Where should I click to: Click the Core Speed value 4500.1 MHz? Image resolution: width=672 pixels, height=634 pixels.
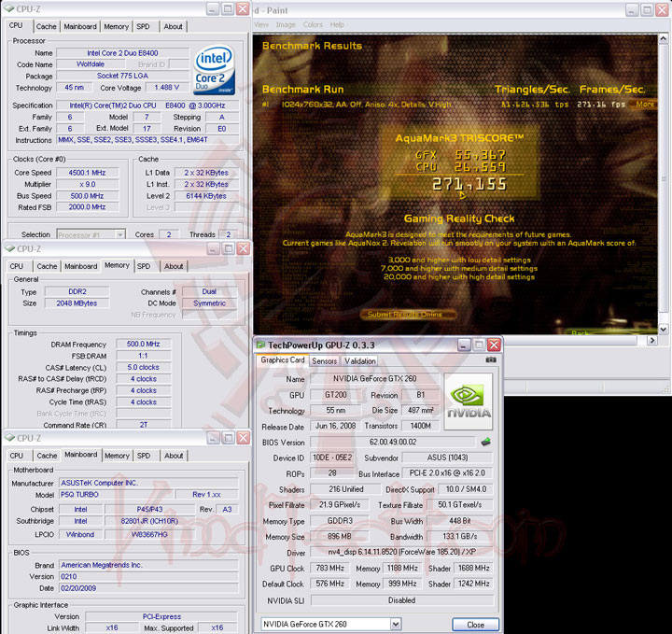click(87, 173)
